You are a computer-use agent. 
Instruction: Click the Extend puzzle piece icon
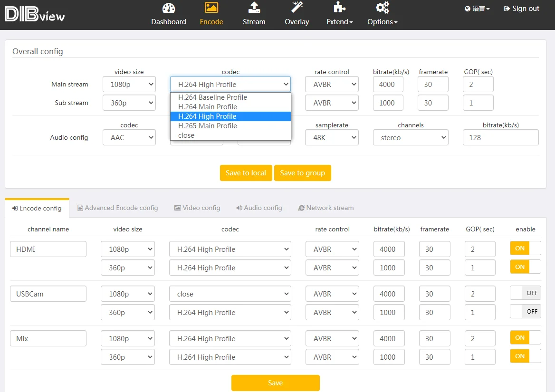pyautogui.click(x=339, y=8)
